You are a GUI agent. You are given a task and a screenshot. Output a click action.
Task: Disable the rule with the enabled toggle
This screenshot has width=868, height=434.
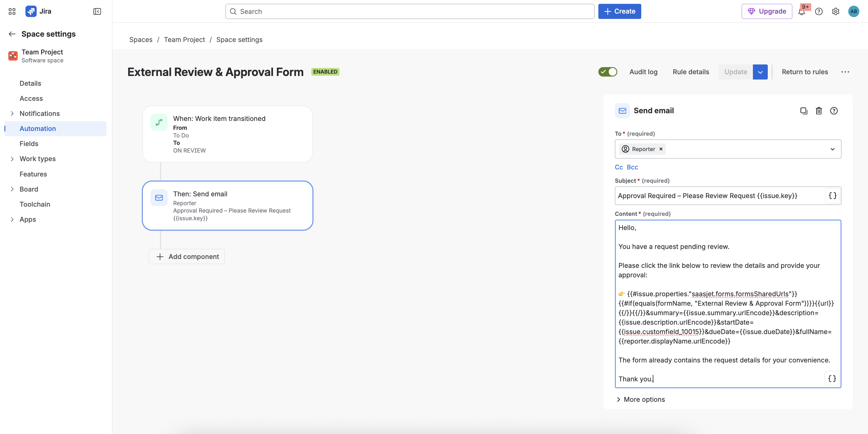click(x=608, y=72)
